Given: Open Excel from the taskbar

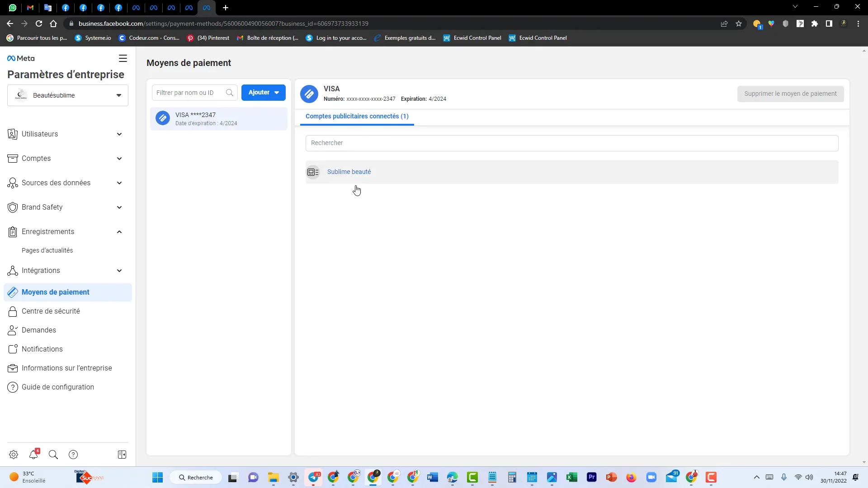Looking at the screenshot, I should tap(572, 477).
